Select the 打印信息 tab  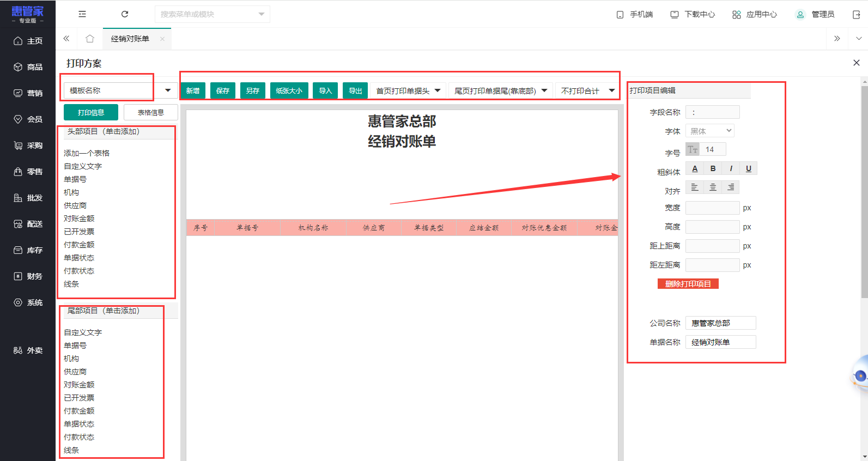[91, 112]
